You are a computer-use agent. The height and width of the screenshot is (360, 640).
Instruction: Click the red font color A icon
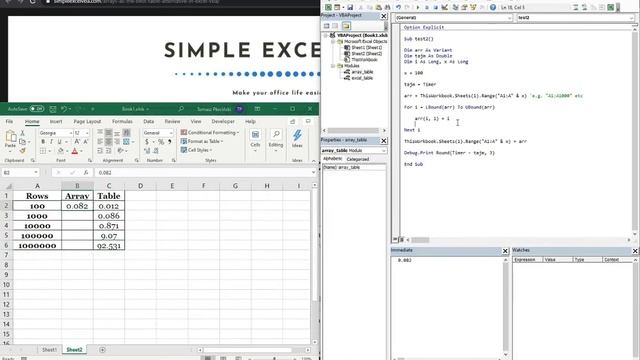(75, 151)
